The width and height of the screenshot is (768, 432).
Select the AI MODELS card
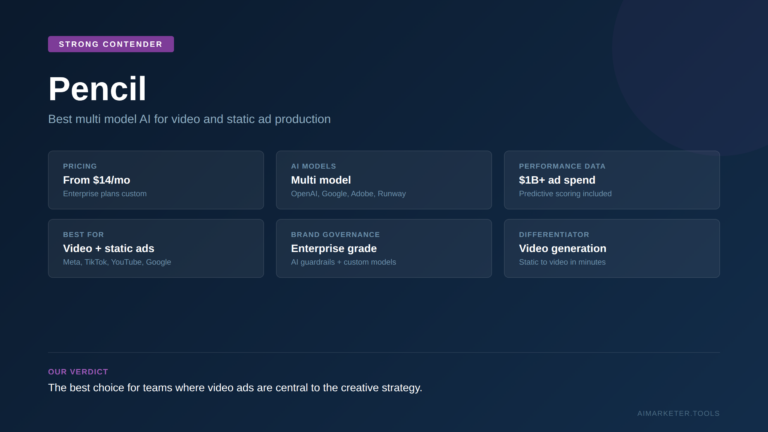point(384,180)
